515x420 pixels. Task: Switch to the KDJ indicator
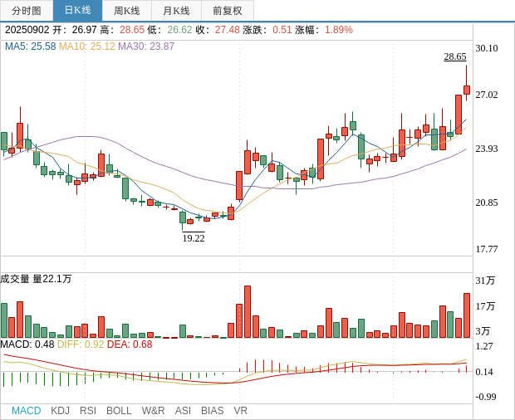coord(60,411)
